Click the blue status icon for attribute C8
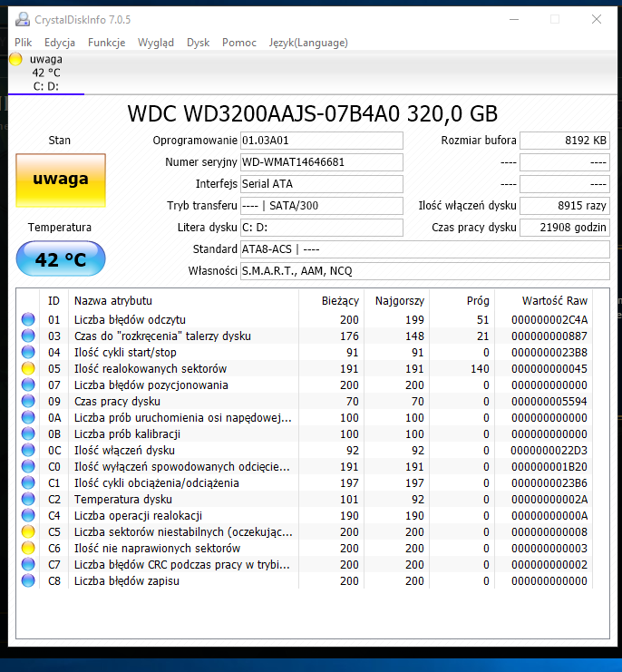 [28, 580]
